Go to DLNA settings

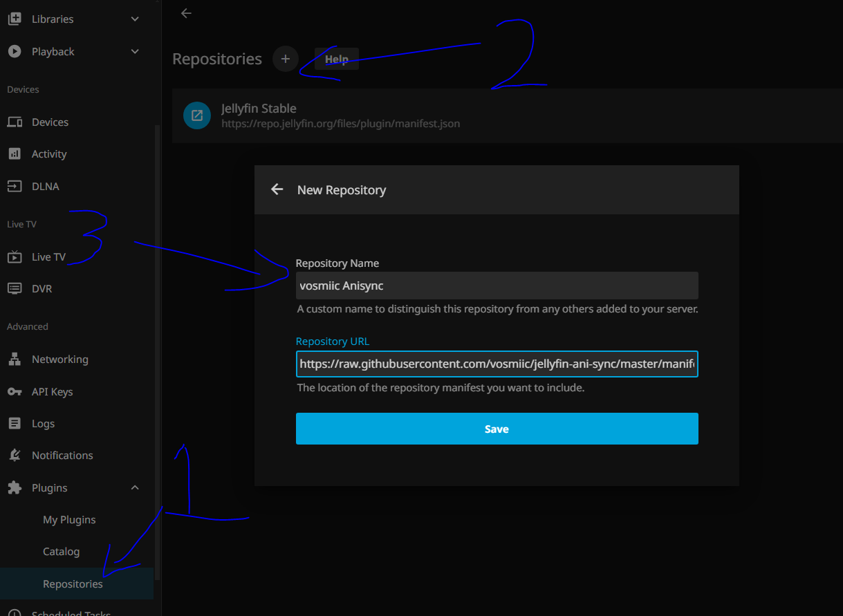[45, 187]
